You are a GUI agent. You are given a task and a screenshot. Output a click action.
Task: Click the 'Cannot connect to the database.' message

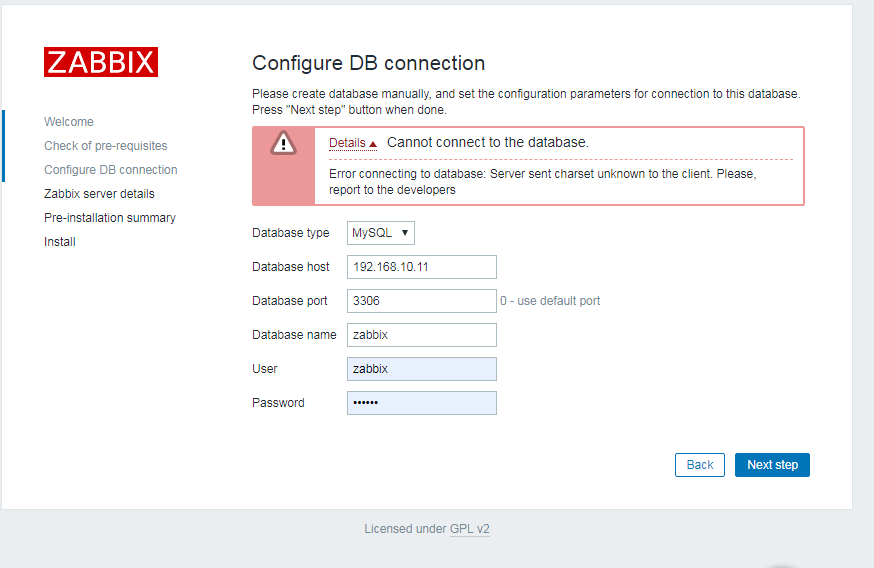pos(488,143)
